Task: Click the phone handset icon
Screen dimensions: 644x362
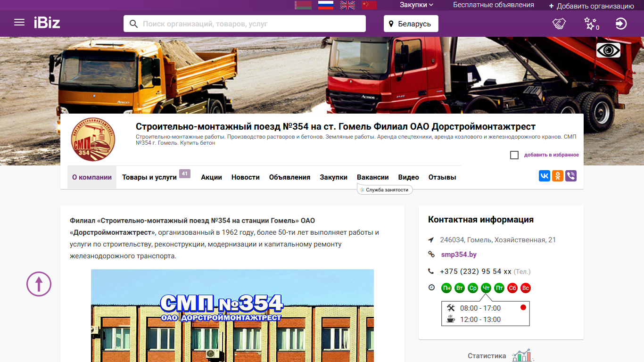Action: 431,271
